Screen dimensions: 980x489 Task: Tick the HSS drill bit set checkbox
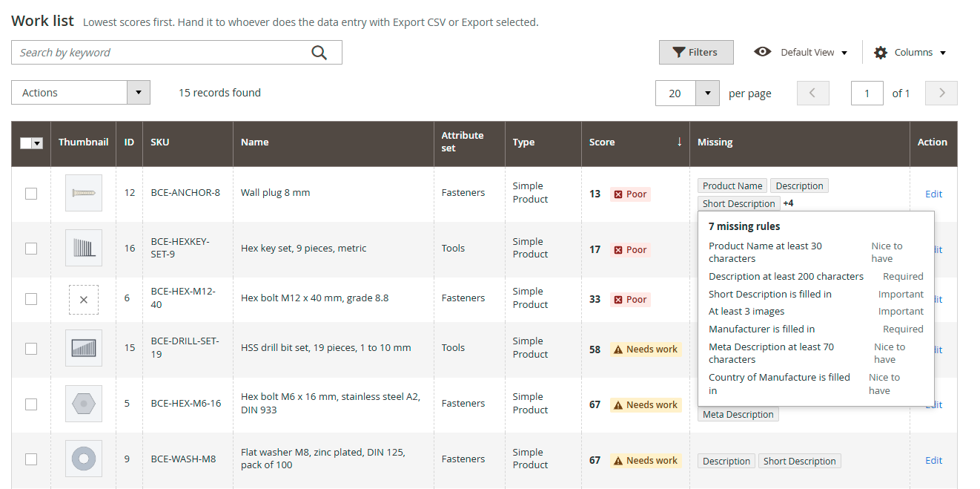(x=31, y=348)
